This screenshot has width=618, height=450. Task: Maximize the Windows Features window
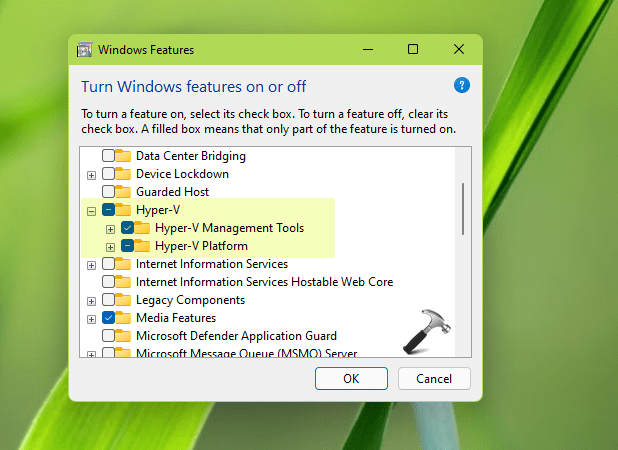point(413,49)
